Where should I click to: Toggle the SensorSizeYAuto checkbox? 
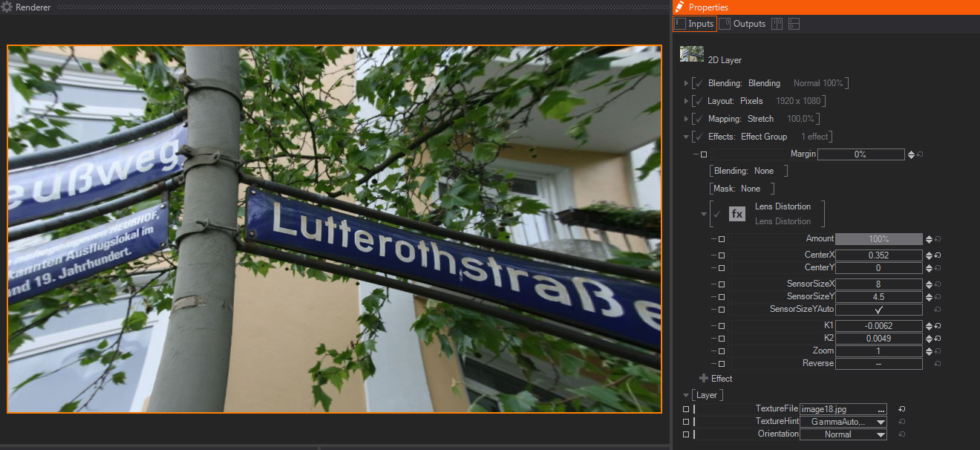click(878, 310)
